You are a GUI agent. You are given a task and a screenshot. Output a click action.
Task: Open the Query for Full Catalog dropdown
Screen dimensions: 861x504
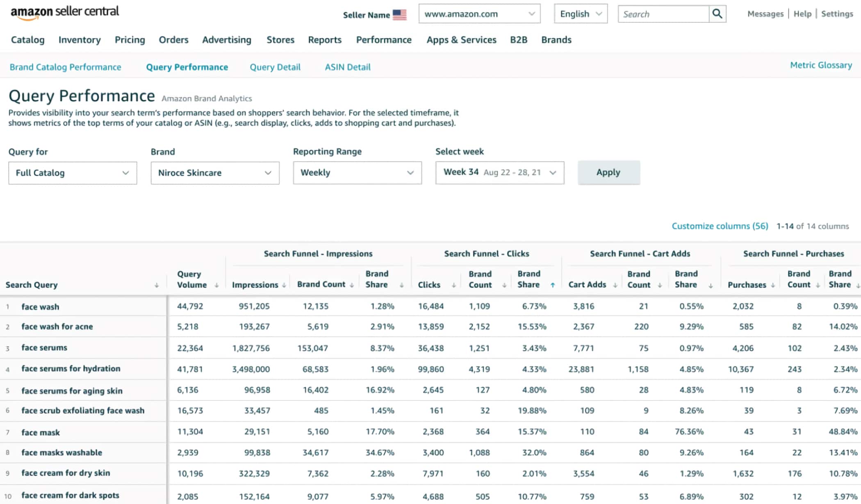73,173
